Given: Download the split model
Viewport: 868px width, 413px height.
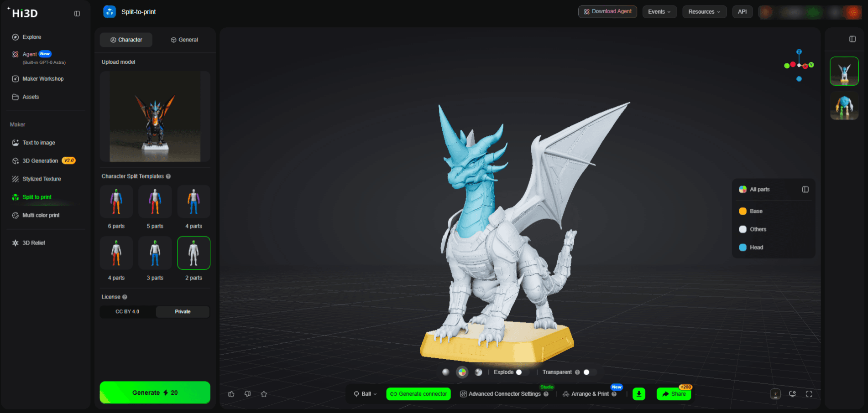Looking at the screenshot, I should [x=639, y=394].
